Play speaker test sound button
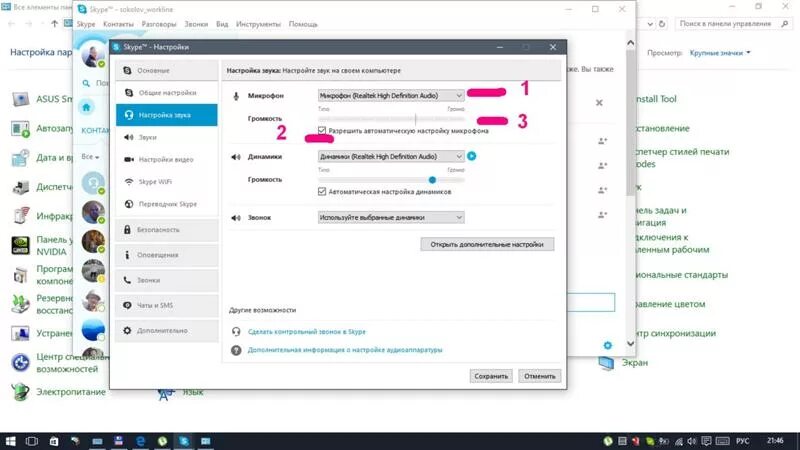Image resolution: width=800 pixels, height=450 pixels. [x=471, y=156]
